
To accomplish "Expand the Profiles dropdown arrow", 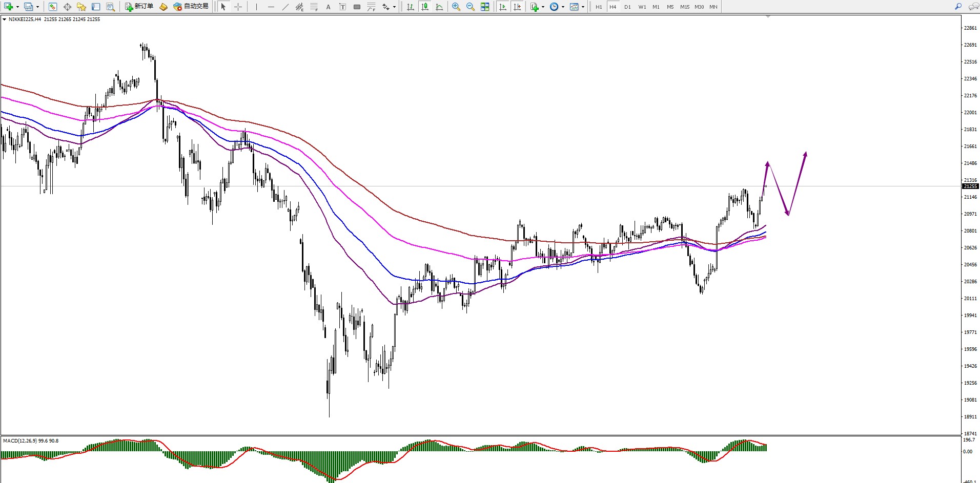I will coord(37,7).
